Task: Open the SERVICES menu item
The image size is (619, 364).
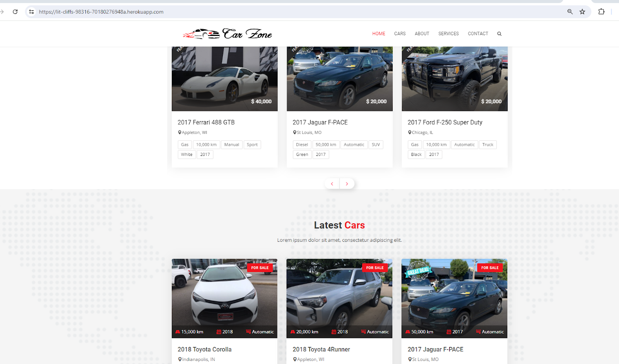Action: coord(448,34)
